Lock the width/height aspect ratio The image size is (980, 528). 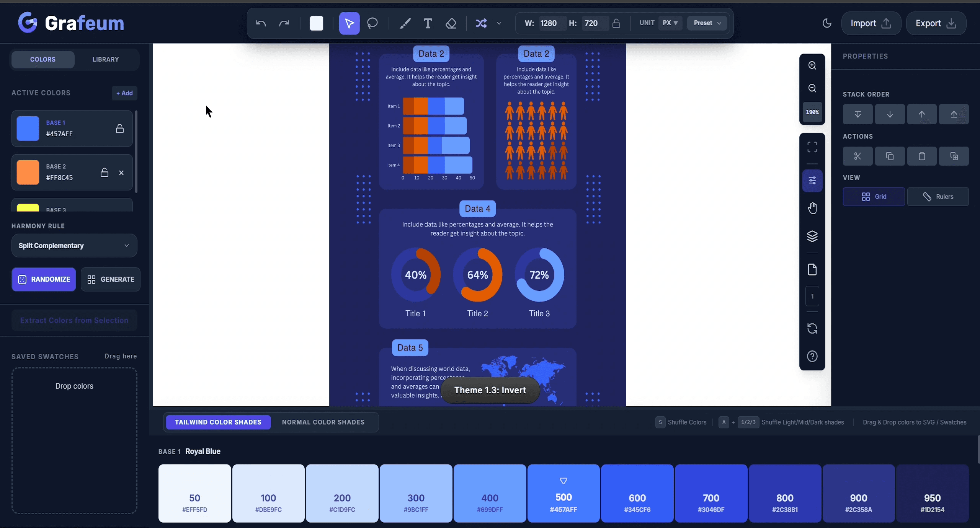click(616, 23)
